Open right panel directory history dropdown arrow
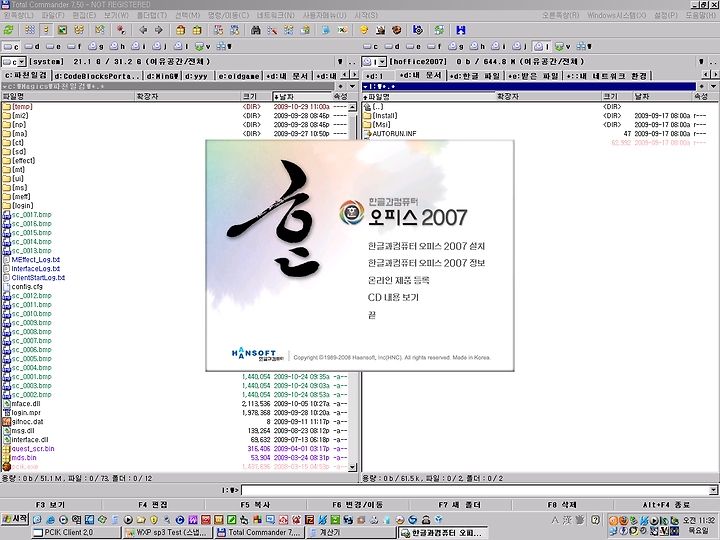Image resolution: width=720 pixels, height=540 pixels. tap(713, 86)
